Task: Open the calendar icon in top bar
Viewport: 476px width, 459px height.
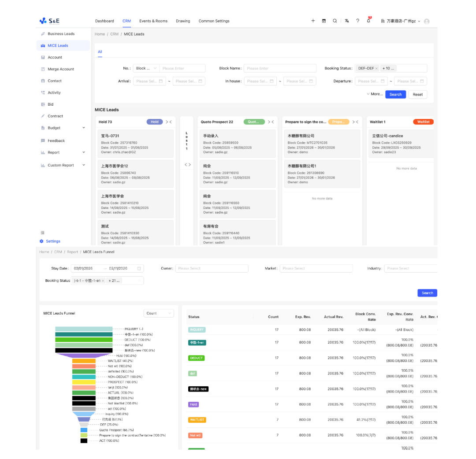Action: (324, 21)
